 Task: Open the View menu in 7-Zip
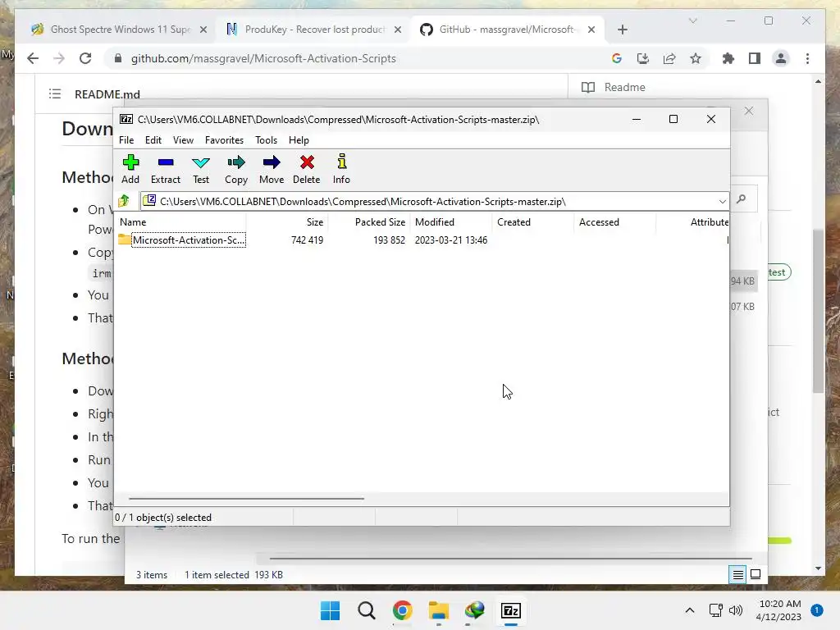click(183, 139)
